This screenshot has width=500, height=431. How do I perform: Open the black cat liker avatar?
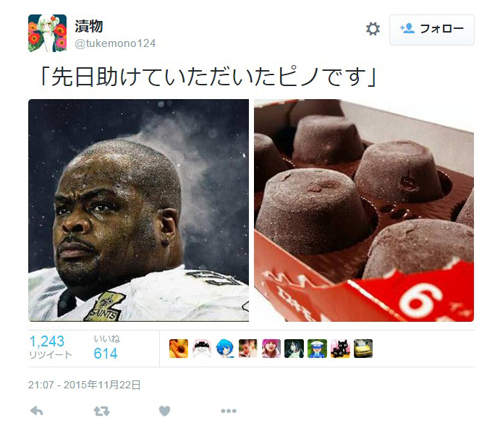coord(340,349)
